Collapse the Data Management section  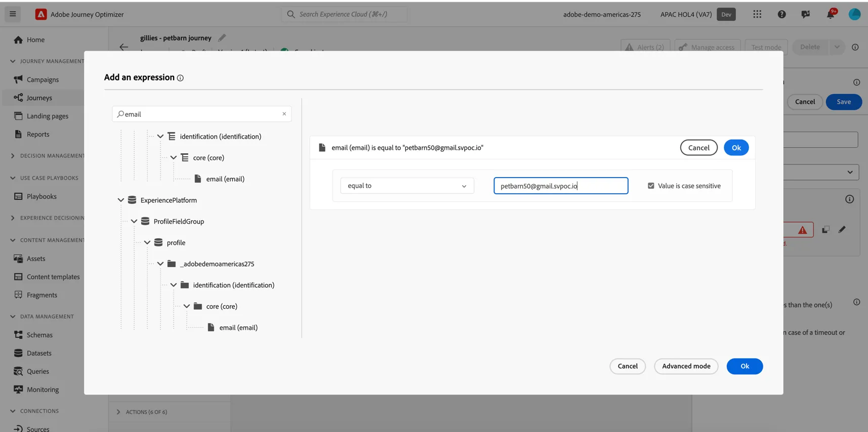[x=13, y=317]
